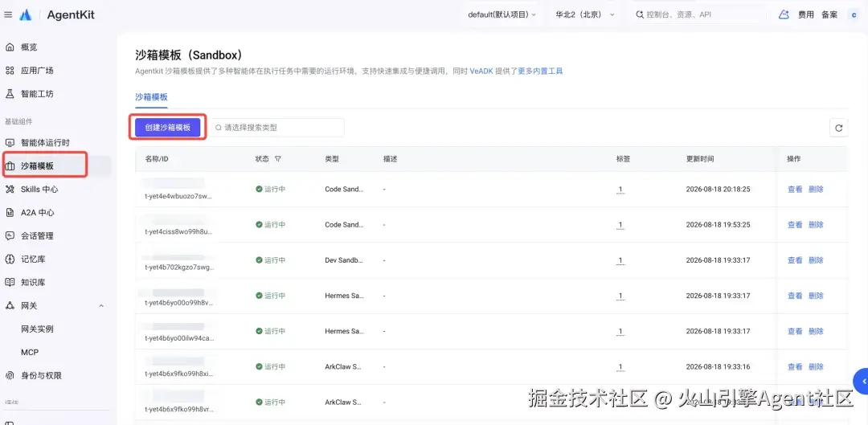The height and width of the screenshot is (425, 868).
Task: Click the AgentKit product title
Action: tap(71, 15)
